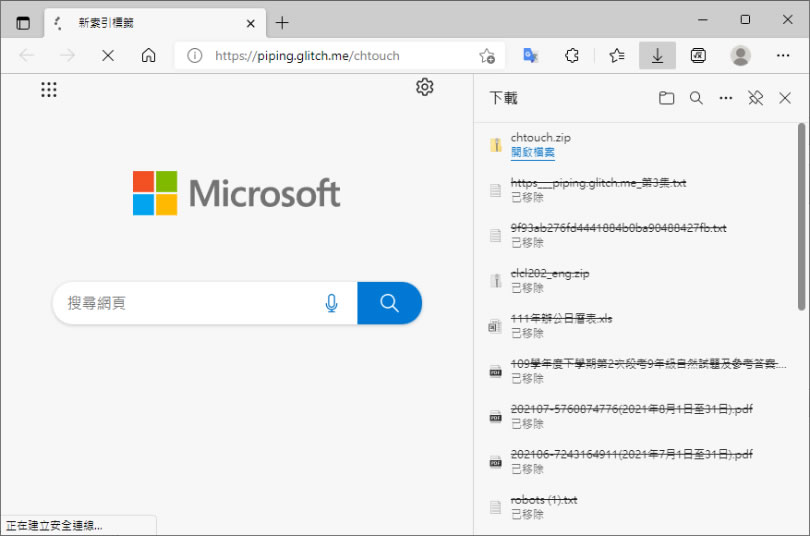Click the downloads panel scrollbar
Viewport: 810px width, 536px height.
click(x=801, y=217)
